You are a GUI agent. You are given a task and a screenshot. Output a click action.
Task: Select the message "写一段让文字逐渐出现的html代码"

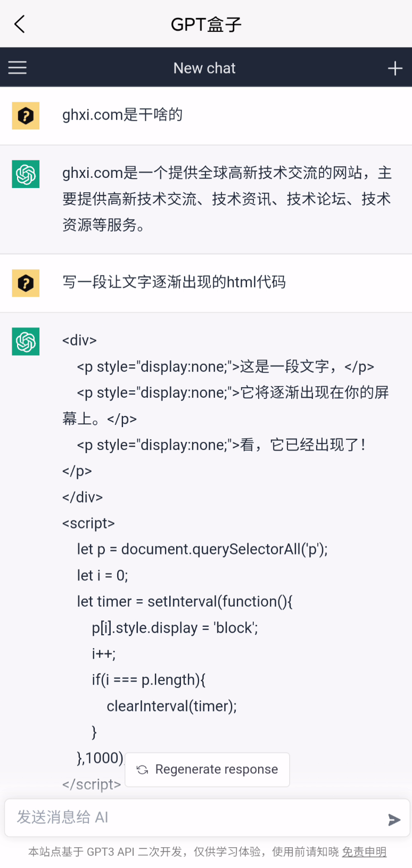point(174,282)
